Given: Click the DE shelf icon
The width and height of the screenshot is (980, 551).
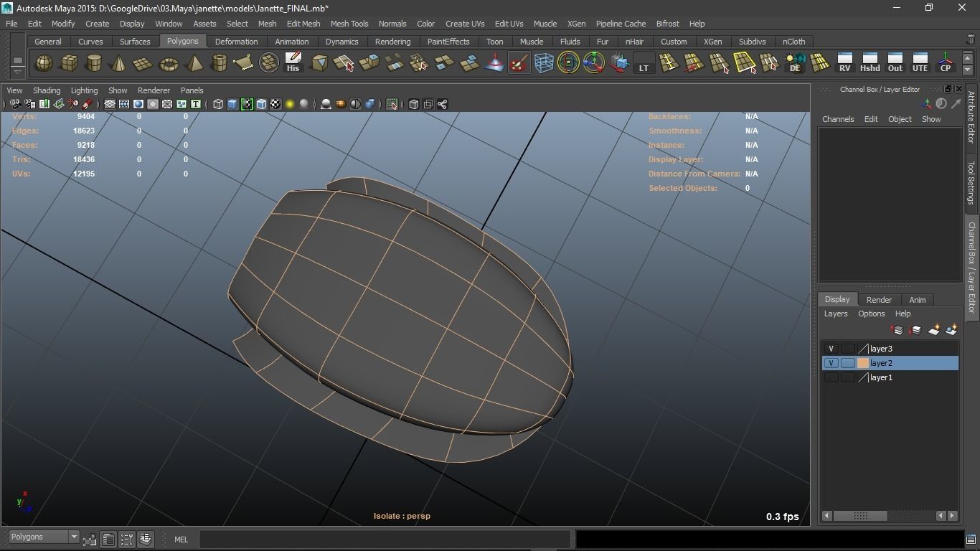Looking at the screenshot, I should [x=795, y=63].
